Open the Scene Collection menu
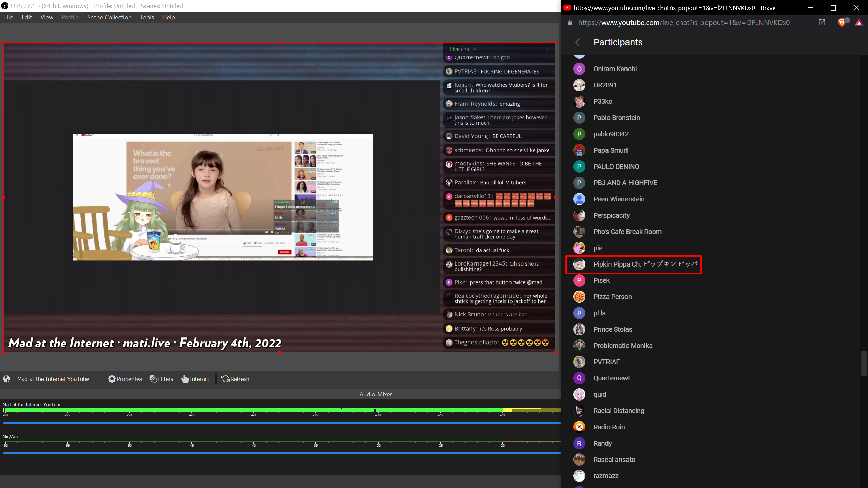This screenshot has height=488, width=868. pos(109,17)
